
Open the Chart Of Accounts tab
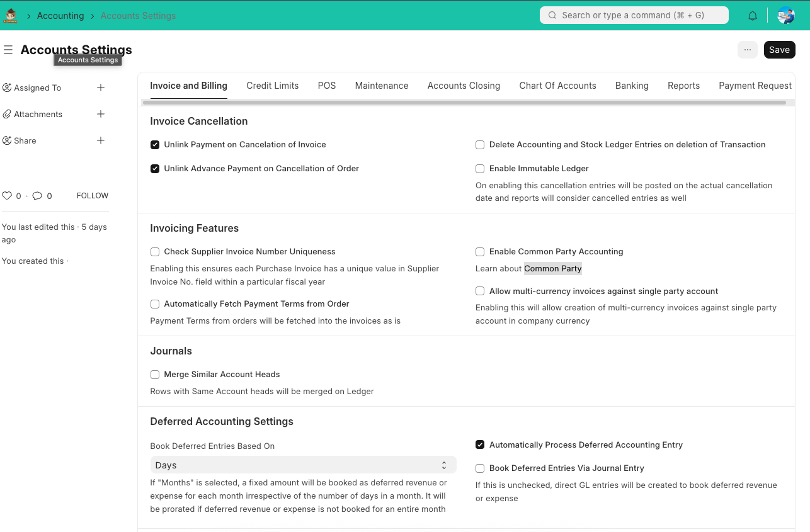pyautogui.click(x=557, y=86)
